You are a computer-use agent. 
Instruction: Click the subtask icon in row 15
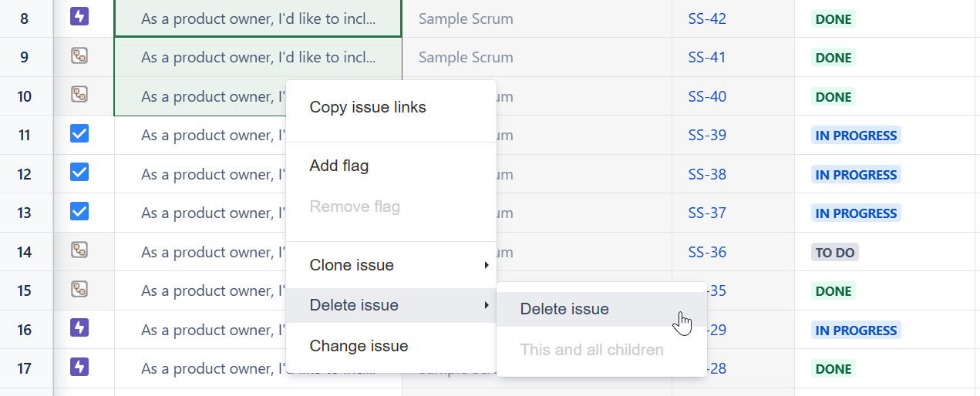point(79,289)
